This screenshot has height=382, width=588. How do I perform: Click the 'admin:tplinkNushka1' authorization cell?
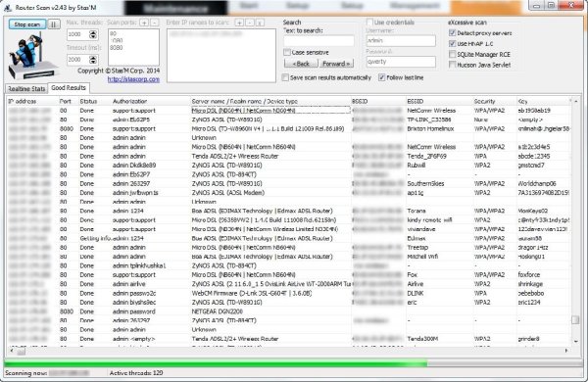(139, 265)
